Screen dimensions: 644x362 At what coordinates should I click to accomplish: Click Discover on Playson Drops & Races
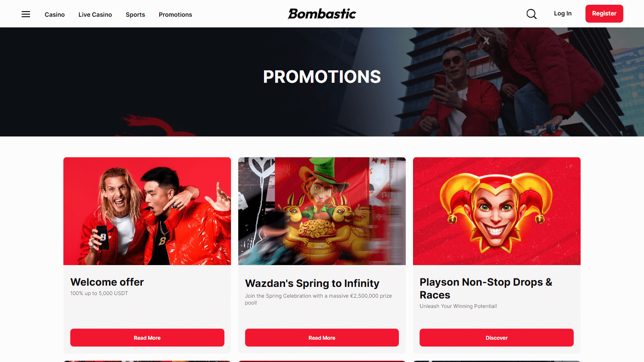coord(496,338)
